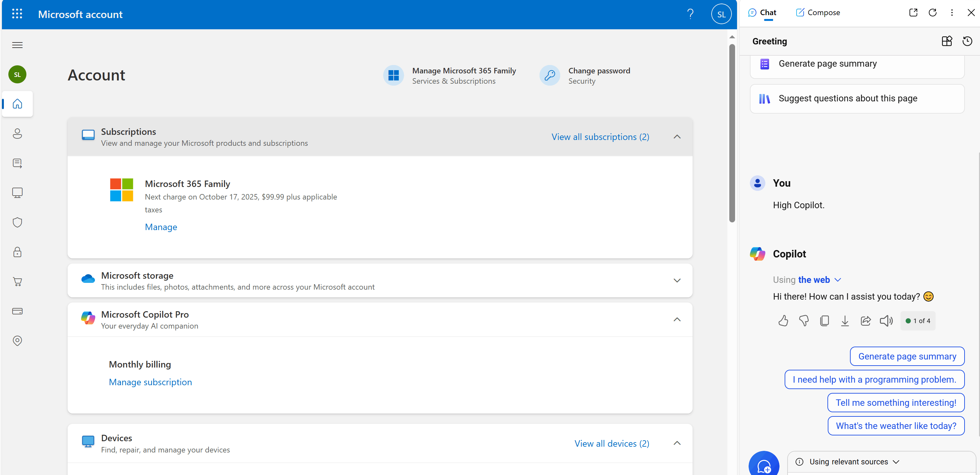Toggle the hamburger navigation menu
This screenshot has width=980, height=475.
17,45
